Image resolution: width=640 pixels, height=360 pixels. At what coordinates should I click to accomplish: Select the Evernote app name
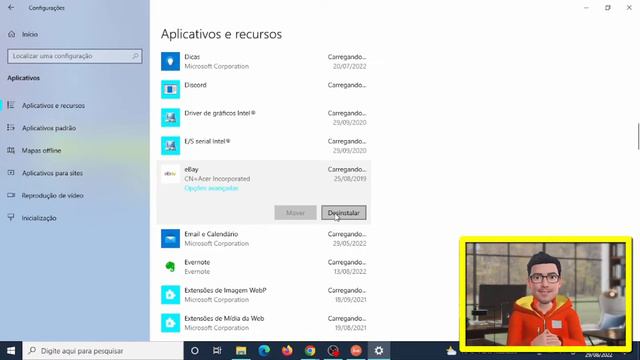[197, 262]
